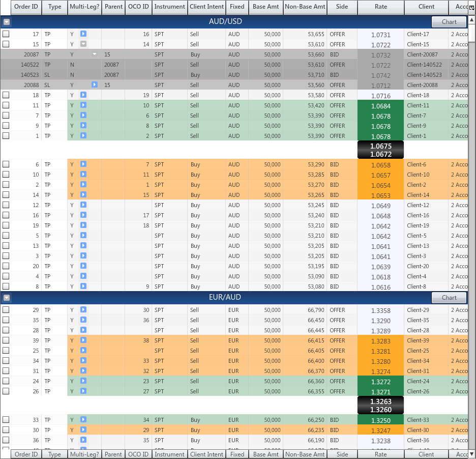Click multi-leg arrow for order 33
476x459 pixels.
83,420
